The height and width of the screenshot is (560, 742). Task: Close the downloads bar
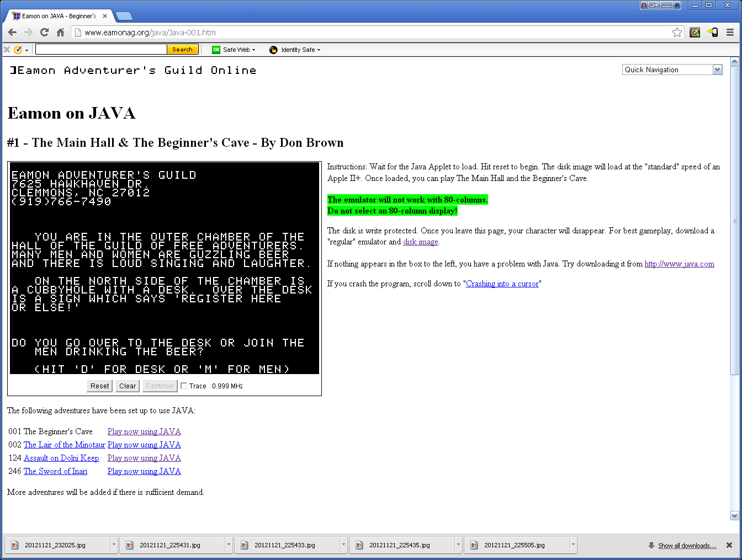point(729,545)
